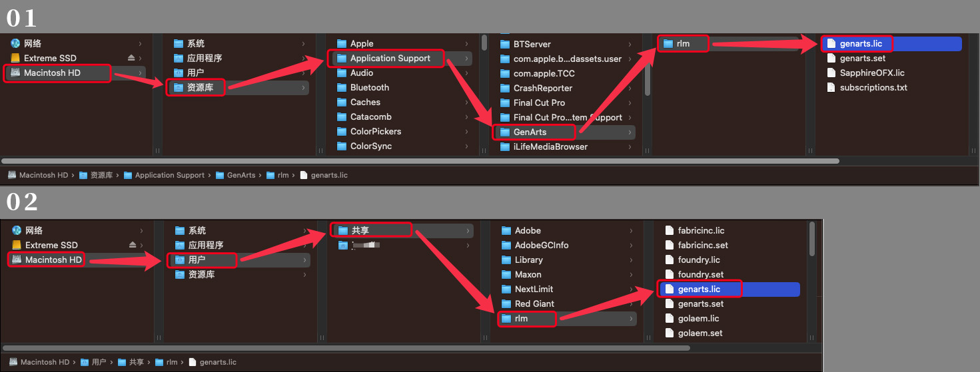Select the BTServer folder

click(532, 44)
